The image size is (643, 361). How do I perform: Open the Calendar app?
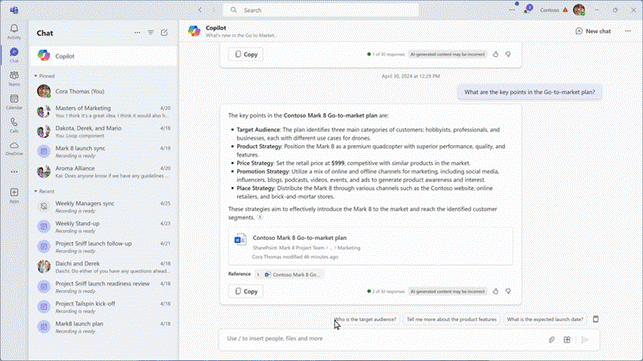[x=14, y=101]
